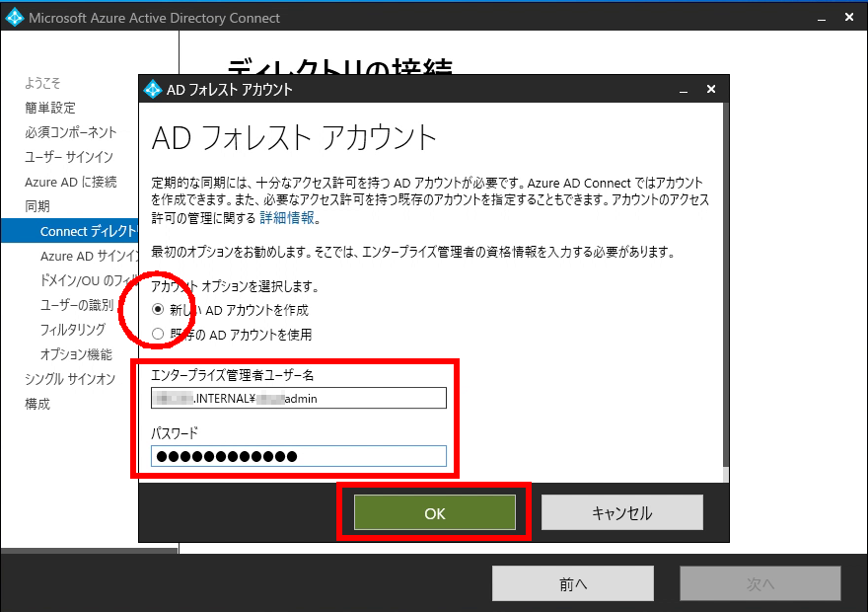Screen dimensions: 868x612
Task: Minimize the Azure Active Directory Connect window
Action: 822,18
